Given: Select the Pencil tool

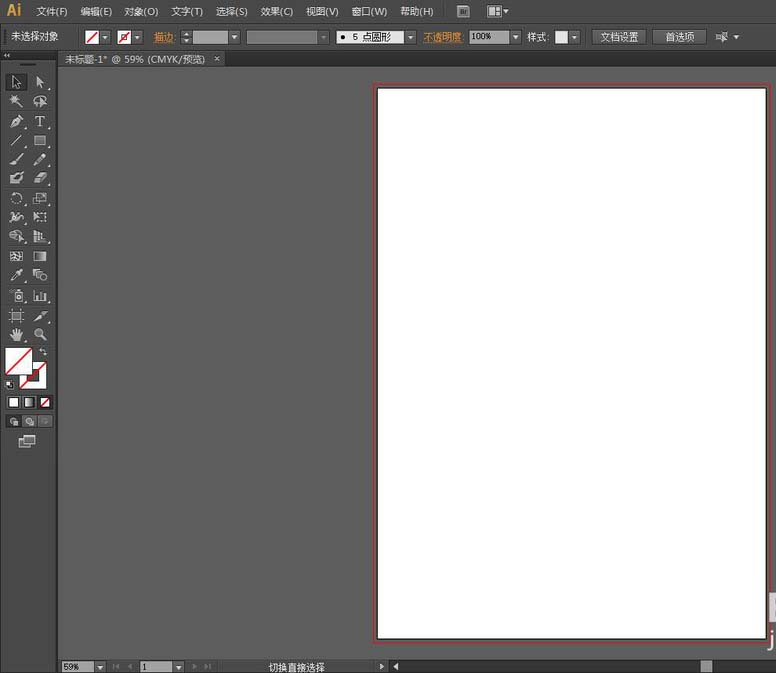Looking at the screenshot, I should point(40,159).
